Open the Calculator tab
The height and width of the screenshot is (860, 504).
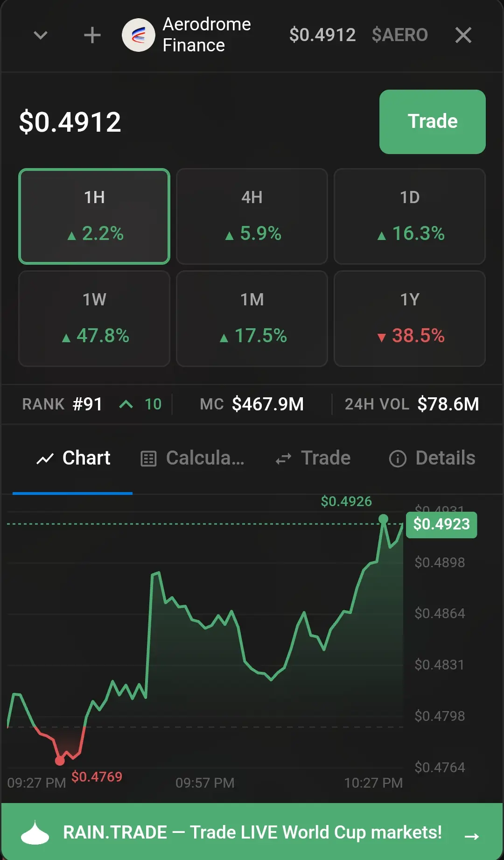click(x=192, y=458)
